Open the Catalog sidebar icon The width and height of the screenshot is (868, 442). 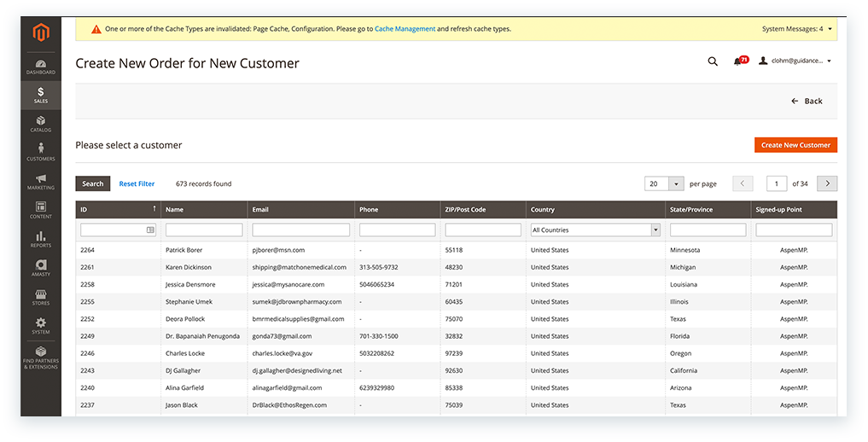[40, 124]
